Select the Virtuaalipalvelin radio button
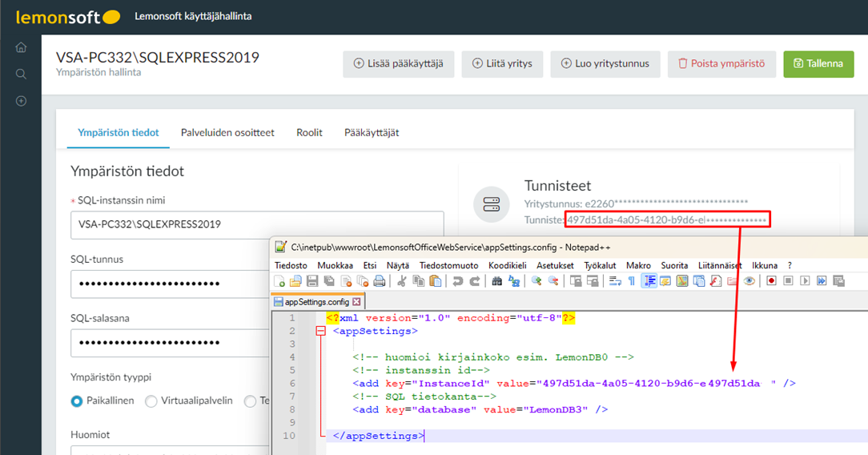 click(151, 401)
